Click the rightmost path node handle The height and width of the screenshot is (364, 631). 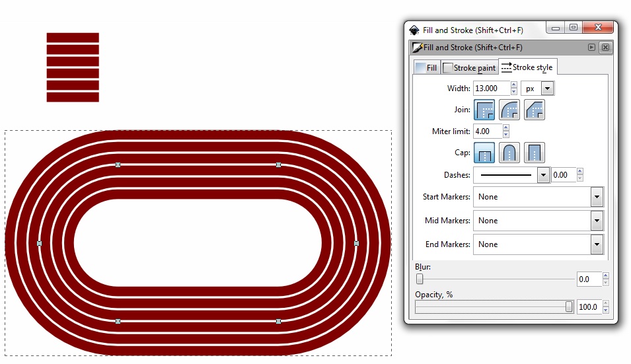point(356,243)
